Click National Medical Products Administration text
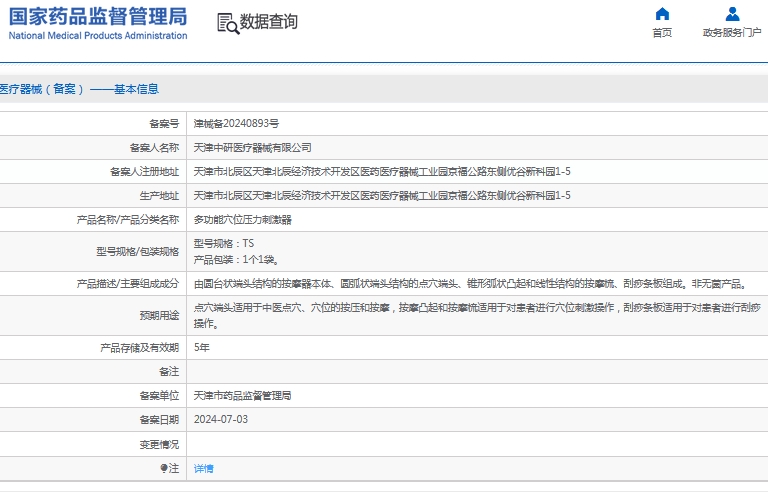This screenshot has height=492, width=768. [x=98, y=35]
